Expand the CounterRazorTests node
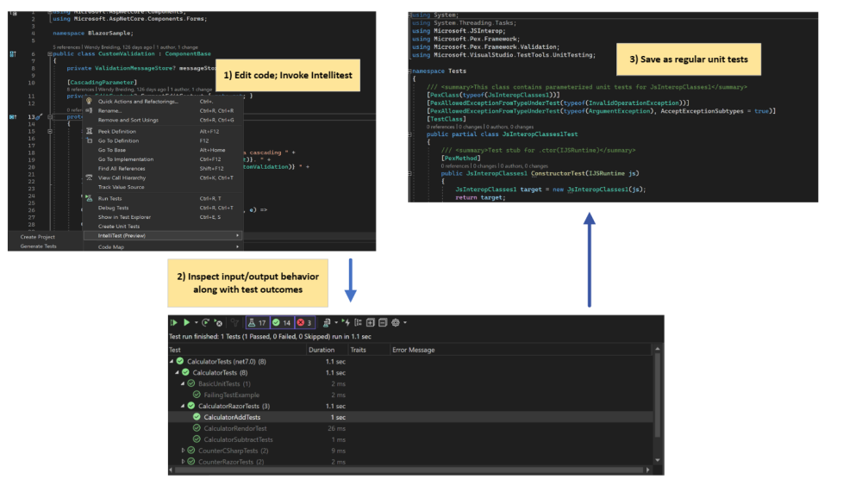Image resolution: width=862 pixels, height=504 pixels. pyautogui.click(x=183, y=462)
